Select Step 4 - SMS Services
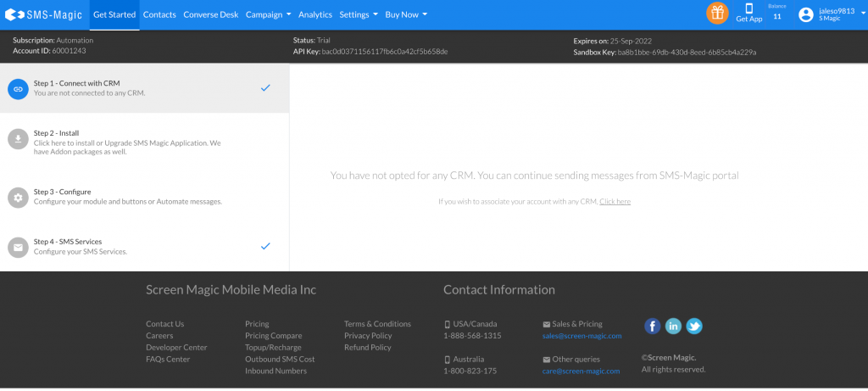The height and width of the screenshot is (391, 868). 144,247
